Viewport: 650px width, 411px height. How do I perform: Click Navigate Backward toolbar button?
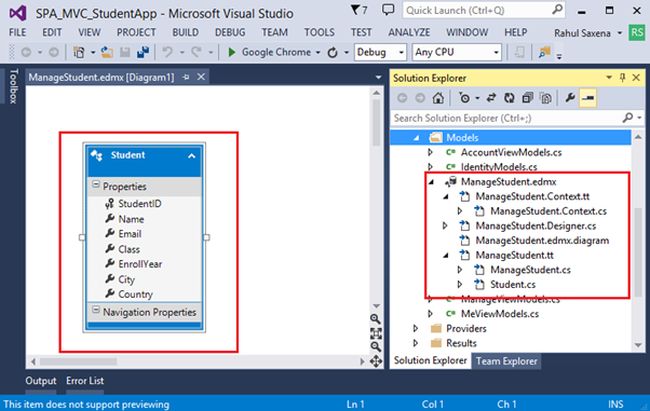click(x=26, y=52)
